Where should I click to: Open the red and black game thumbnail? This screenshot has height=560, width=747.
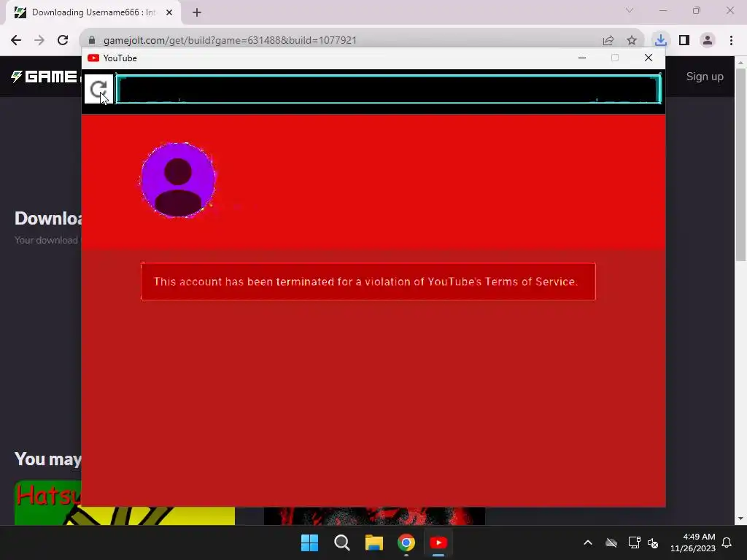pyautogui.click(x=374, y=516)
